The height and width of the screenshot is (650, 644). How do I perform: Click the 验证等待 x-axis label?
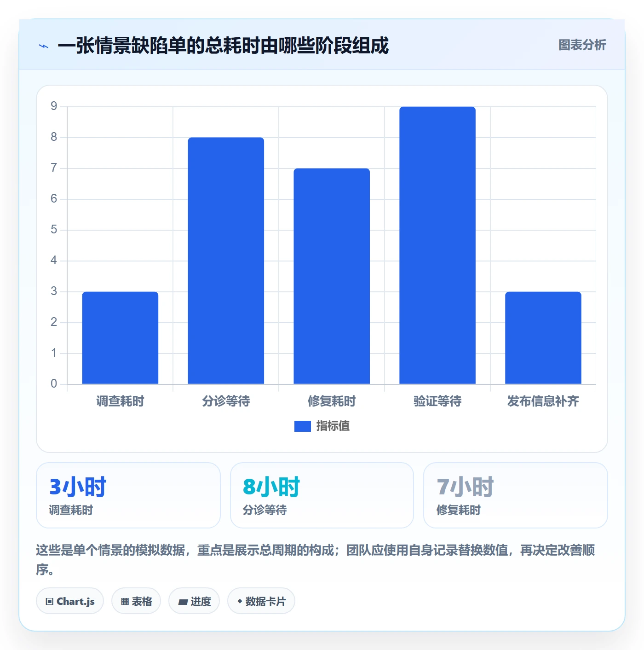point(437,401)
